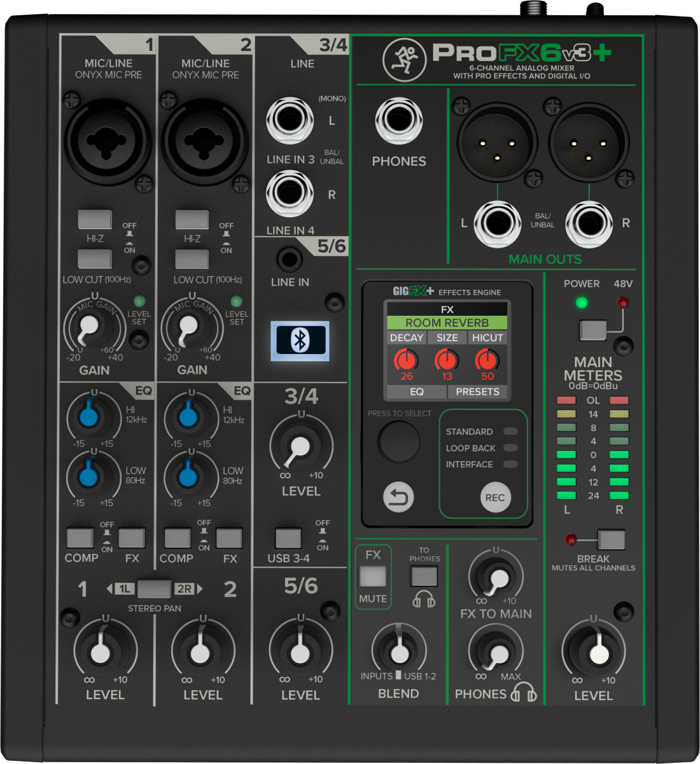
Task: Click the back arrow button on effects engine
Action: coord(398,497)
